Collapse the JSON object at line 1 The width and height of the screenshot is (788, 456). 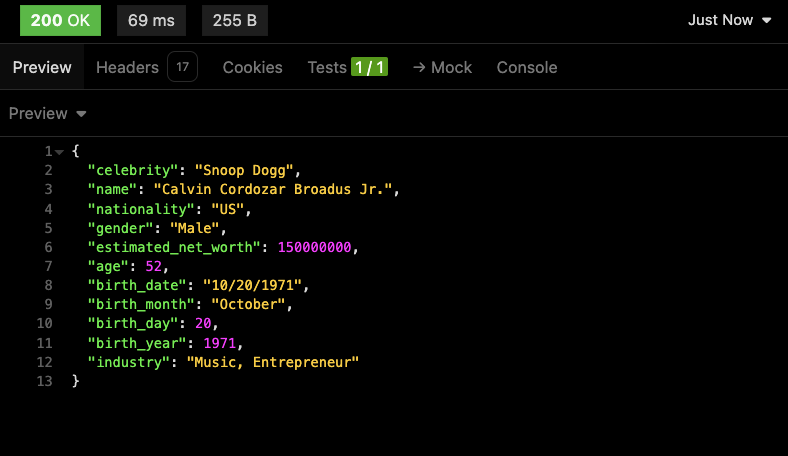pyautogui.click(x=60, y=152)
